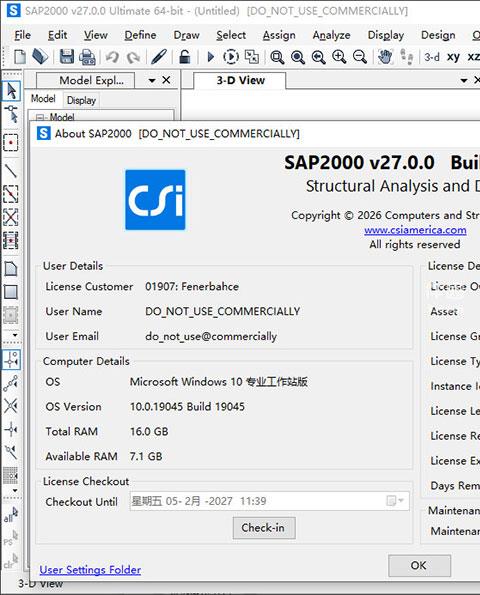
Task: Open the File menu
Action: coord(22,35)
